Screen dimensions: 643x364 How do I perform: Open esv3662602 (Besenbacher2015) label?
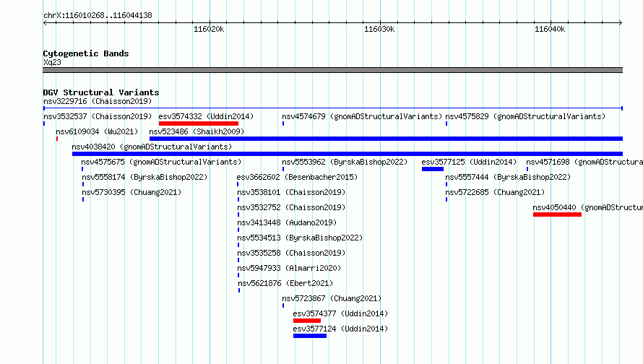click(x=298, y=177)
